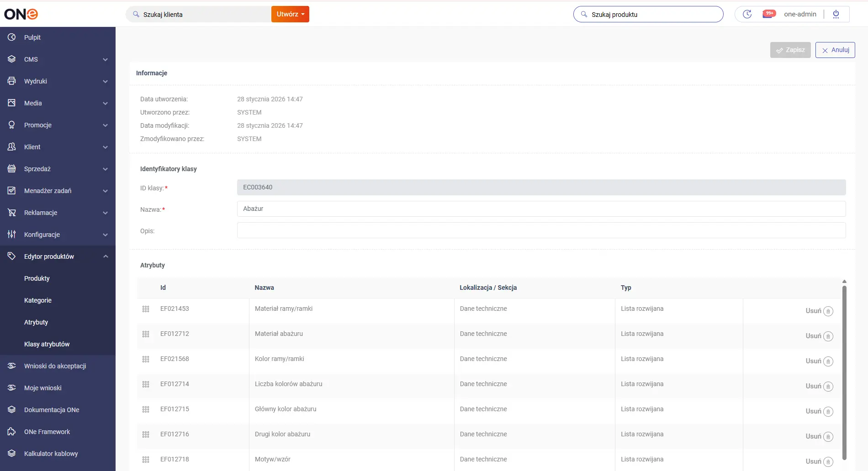Collapse the Edytor produktów section
Viewport: 868px width, 471px height.
pyautogui.click(x=105, y=256)
